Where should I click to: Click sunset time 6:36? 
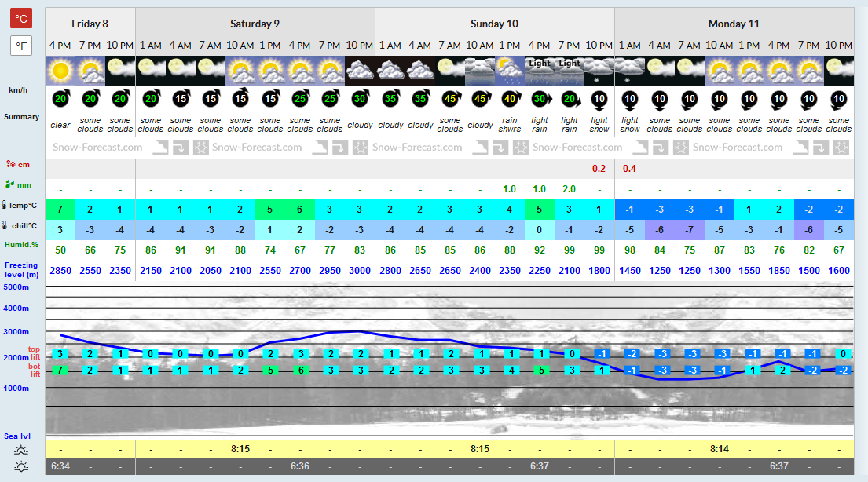point(300,466)
